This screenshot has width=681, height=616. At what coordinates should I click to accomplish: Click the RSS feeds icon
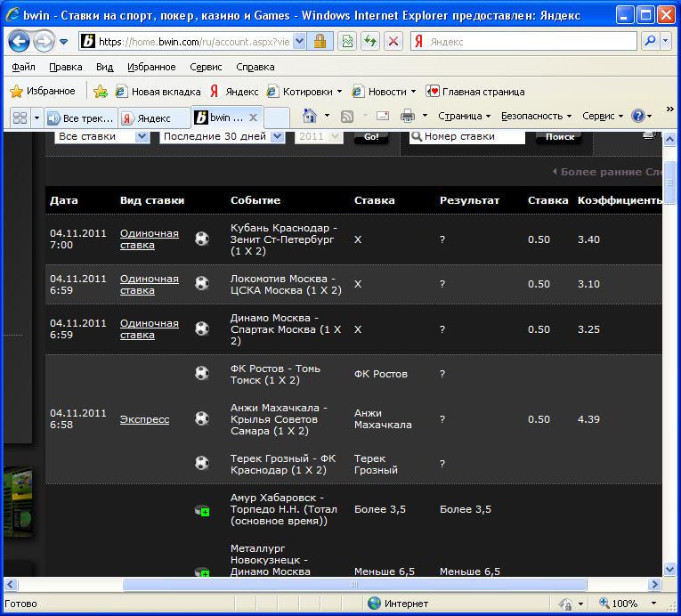click(347, 116)
